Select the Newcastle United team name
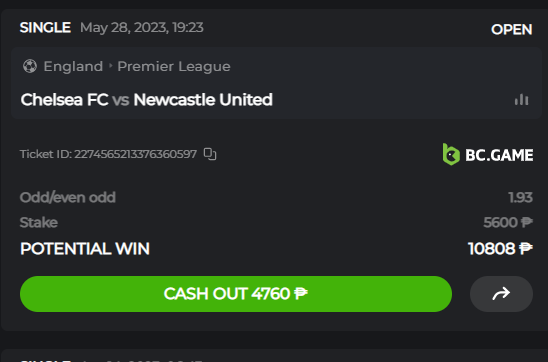This screenshot has height=362, width=548. [203, 100]
